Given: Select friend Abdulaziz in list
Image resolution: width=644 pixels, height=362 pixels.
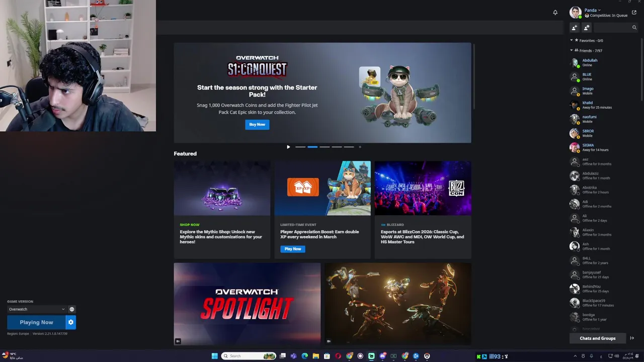Looking at the screenshot, I should [604, 175].
